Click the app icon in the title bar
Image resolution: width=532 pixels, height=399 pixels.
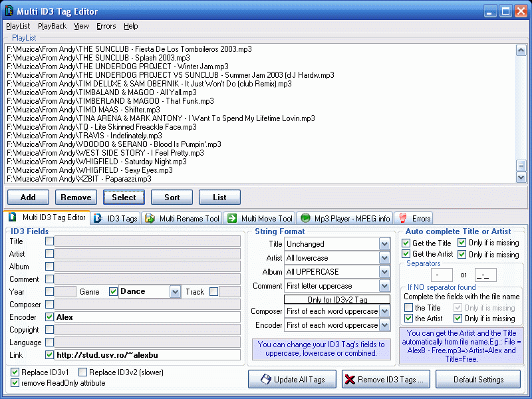pyautogui.click(x=9, y=11)
